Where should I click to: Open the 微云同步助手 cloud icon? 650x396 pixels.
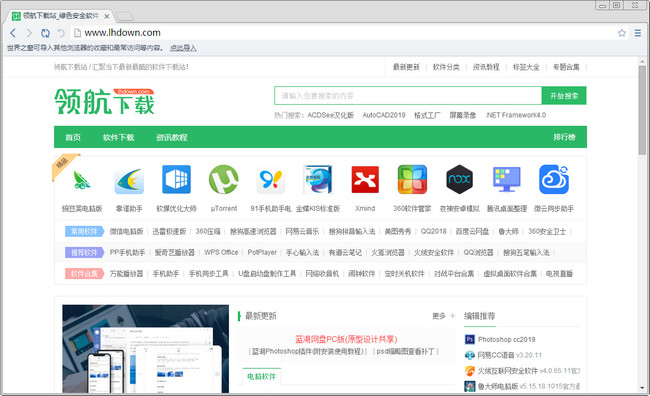(554, 180)
